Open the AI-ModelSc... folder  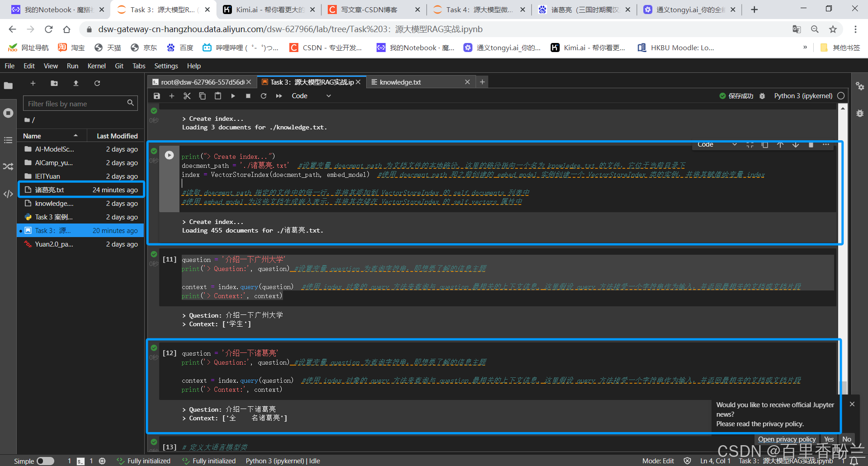pyautogui.click(x=81, y=149)
